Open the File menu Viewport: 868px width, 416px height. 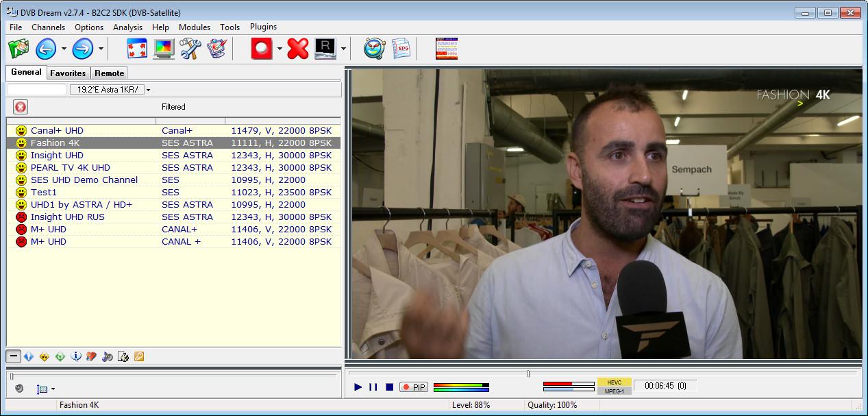tap(16, 27)
